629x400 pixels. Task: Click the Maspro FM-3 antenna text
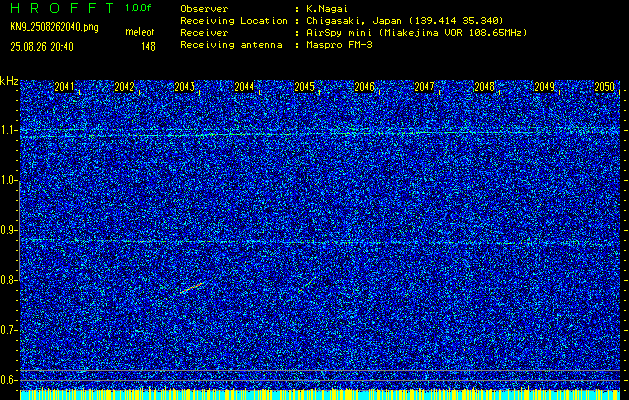click(339, 45)
